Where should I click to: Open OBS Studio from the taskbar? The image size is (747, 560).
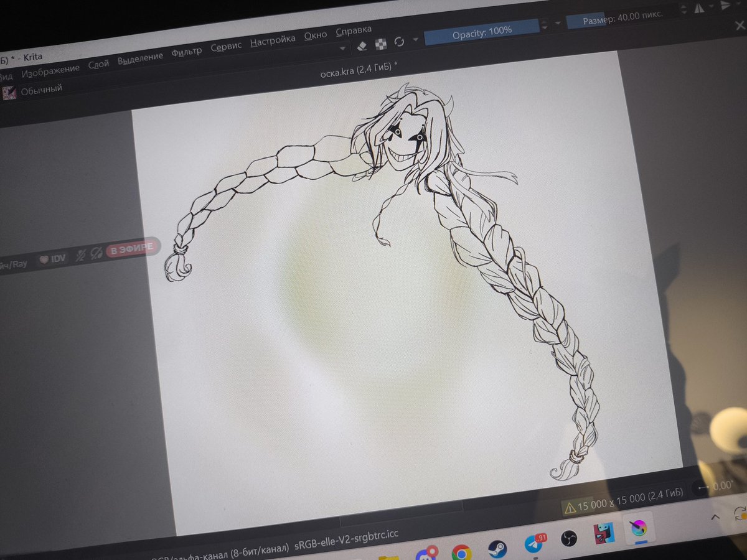568,539
